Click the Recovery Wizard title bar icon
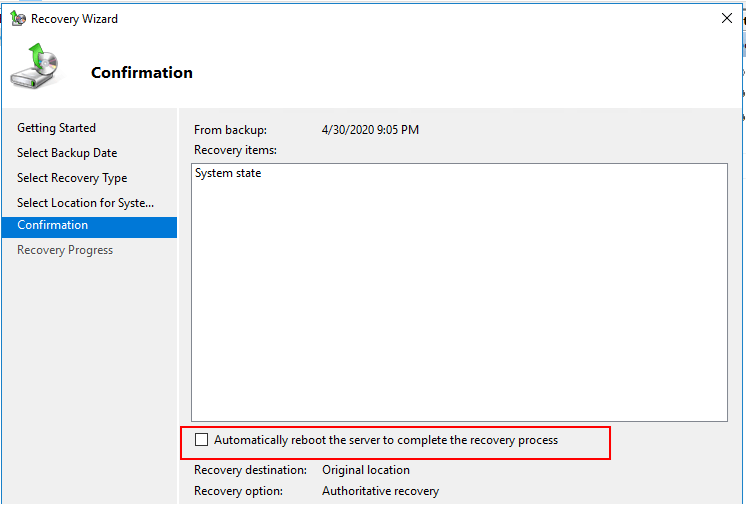Viewport: 747px width, 505px height. [18, 19]
